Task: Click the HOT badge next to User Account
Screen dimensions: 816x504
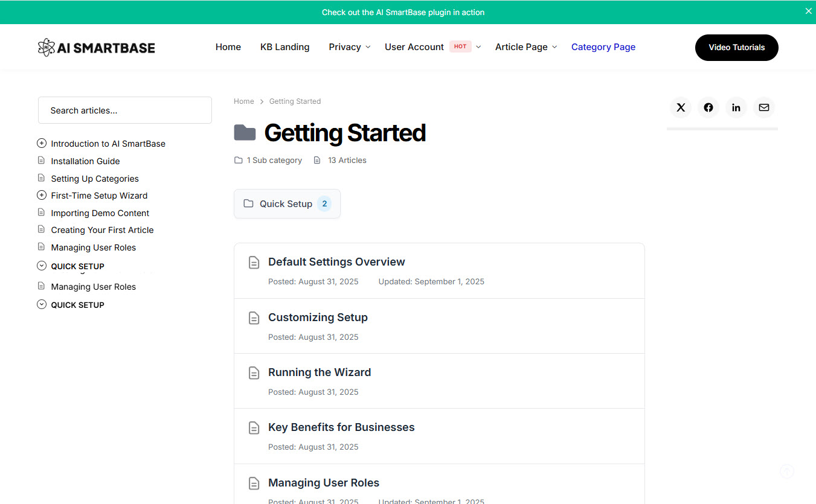Action: click(x=460, y=46)
